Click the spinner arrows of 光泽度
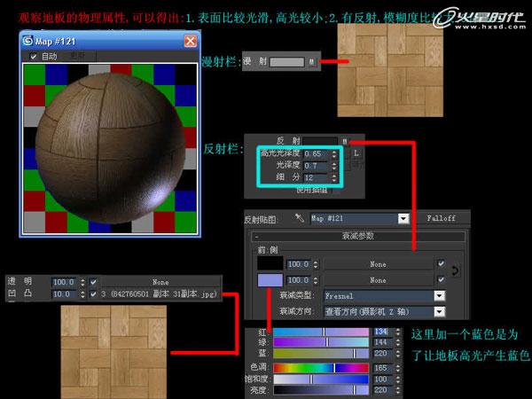Screen dimensions: 532x399 334,166
